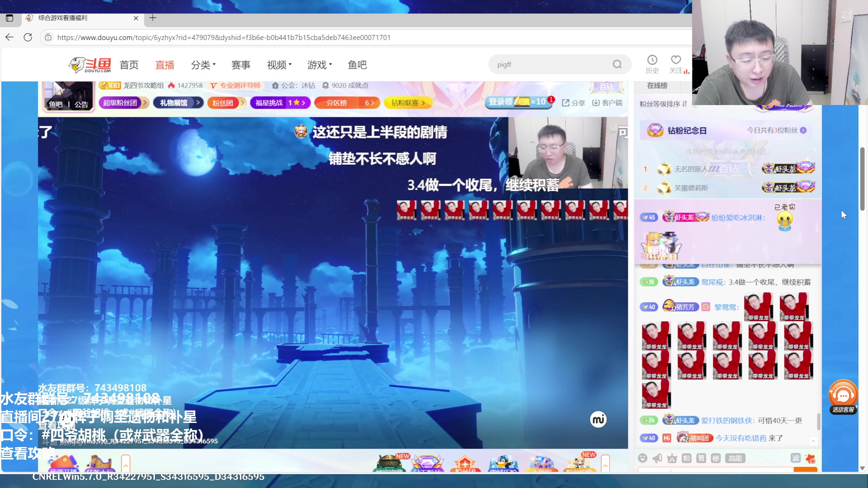Click the 登录领 x10 reward button
Viewport: 868px width, 488px height.
519,102
